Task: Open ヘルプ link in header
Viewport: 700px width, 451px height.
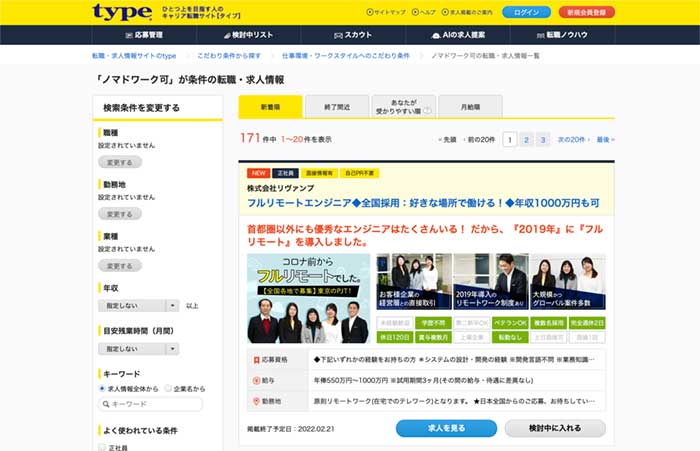Action: click(423, 13)
